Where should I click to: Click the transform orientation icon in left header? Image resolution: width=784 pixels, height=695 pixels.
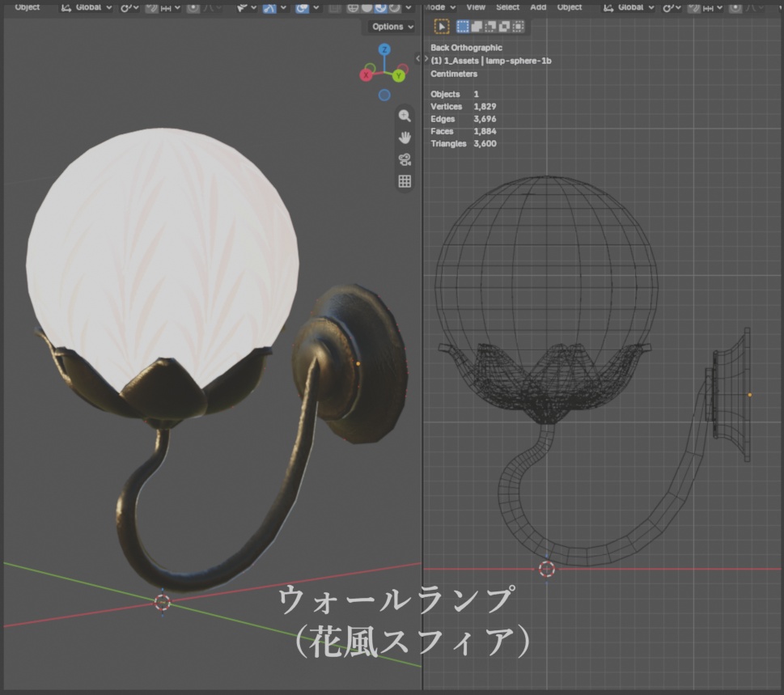(66, 7)
